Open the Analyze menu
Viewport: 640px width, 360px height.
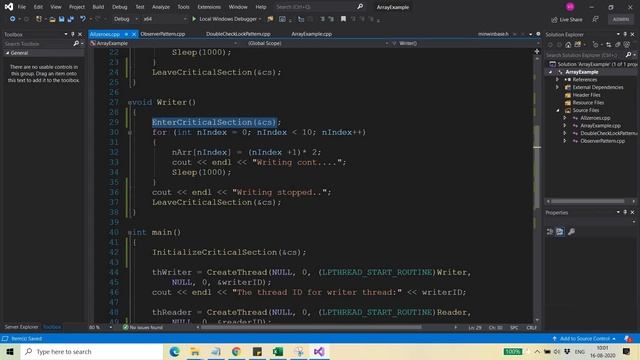coord(161,7)
